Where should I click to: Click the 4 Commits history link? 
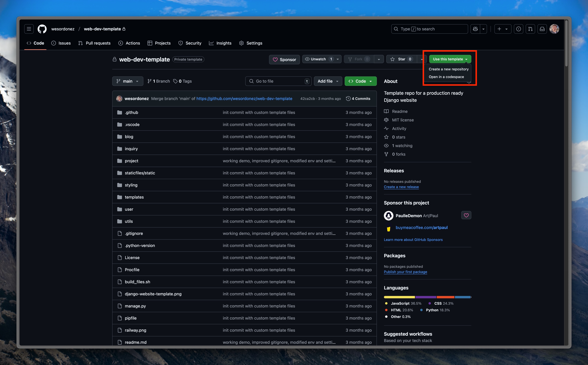coord(358,99)
